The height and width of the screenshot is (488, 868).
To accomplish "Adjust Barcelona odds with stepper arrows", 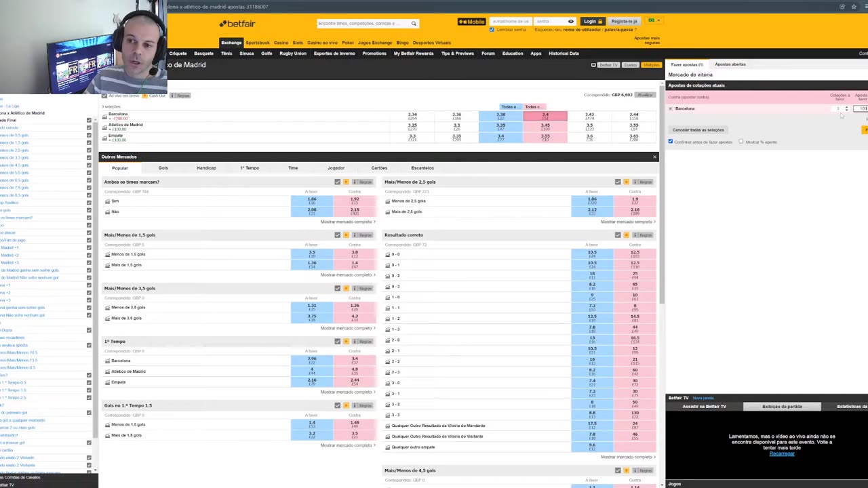I will click(x=846, y=108).
